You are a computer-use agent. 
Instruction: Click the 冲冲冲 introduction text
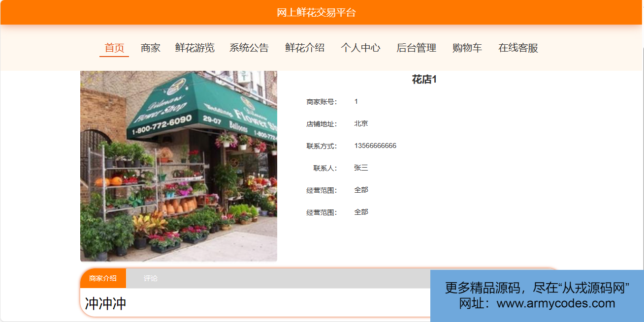pos(106,303)
